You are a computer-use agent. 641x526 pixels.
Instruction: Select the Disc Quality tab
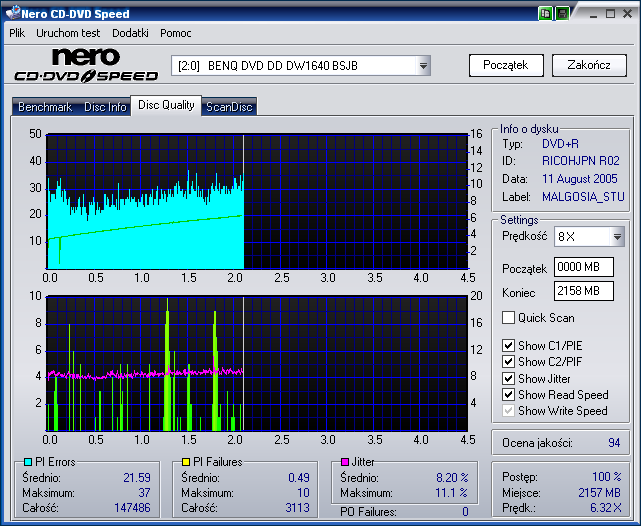click(x=166, y=105)
